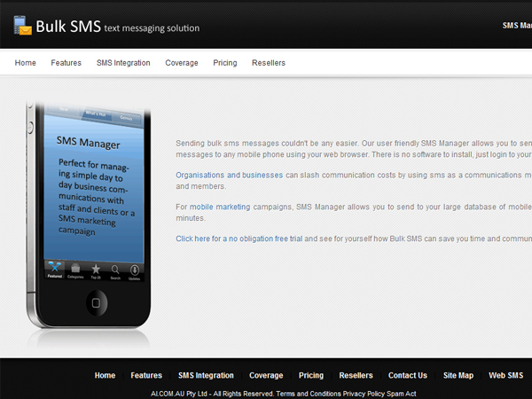Click the phone's round home button
Screen dimensions: 532x399
(x=97, y=302)
